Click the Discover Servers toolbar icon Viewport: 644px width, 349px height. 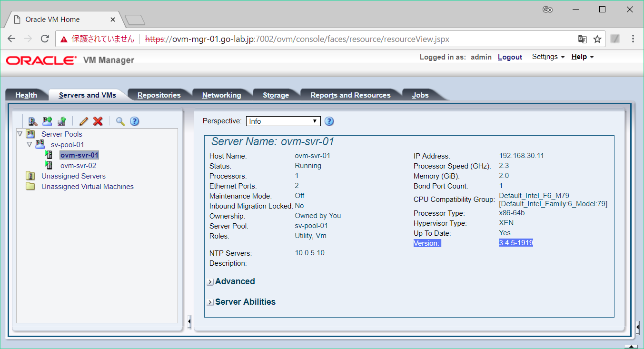point(32,121)
